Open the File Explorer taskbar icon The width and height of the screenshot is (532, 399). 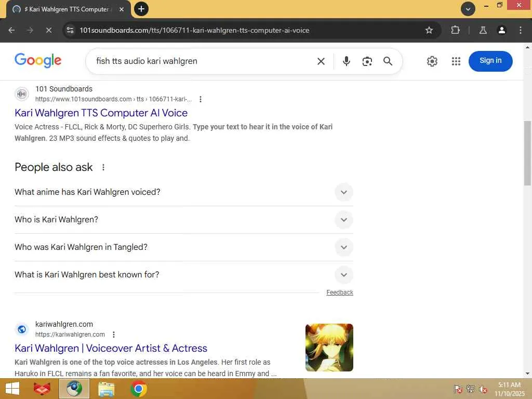(x=106, y=389)
